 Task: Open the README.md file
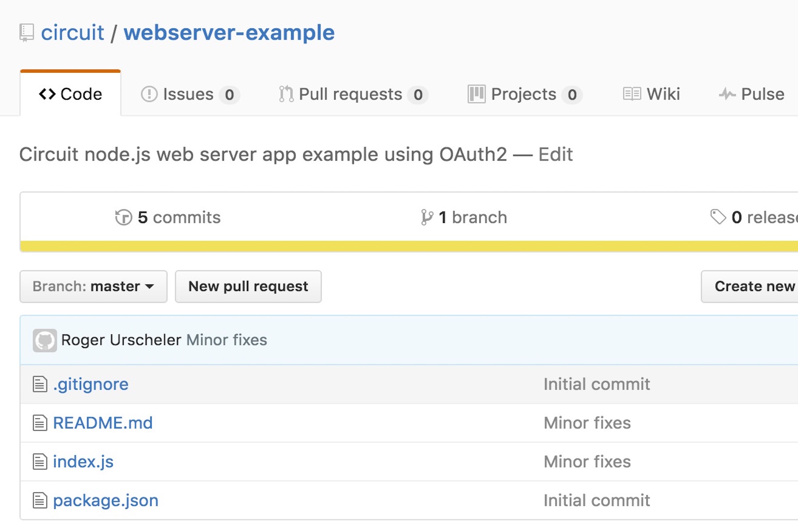click(103, 423)
